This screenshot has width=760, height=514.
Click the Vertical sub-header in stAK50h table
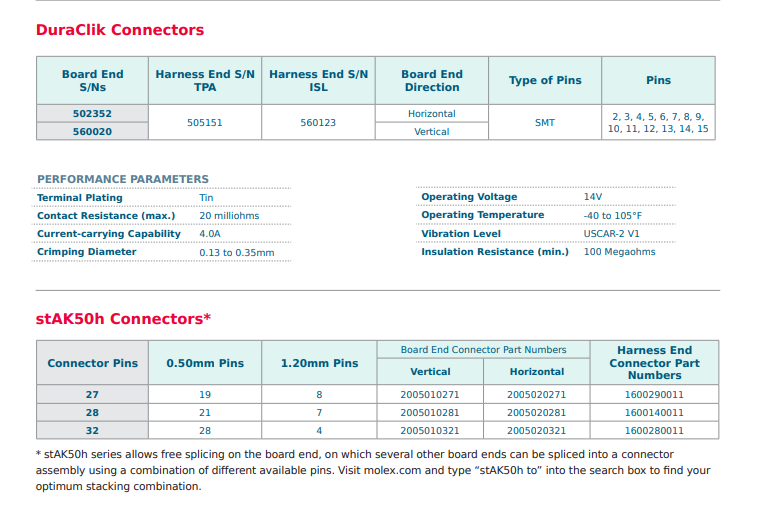pos(430,371)
